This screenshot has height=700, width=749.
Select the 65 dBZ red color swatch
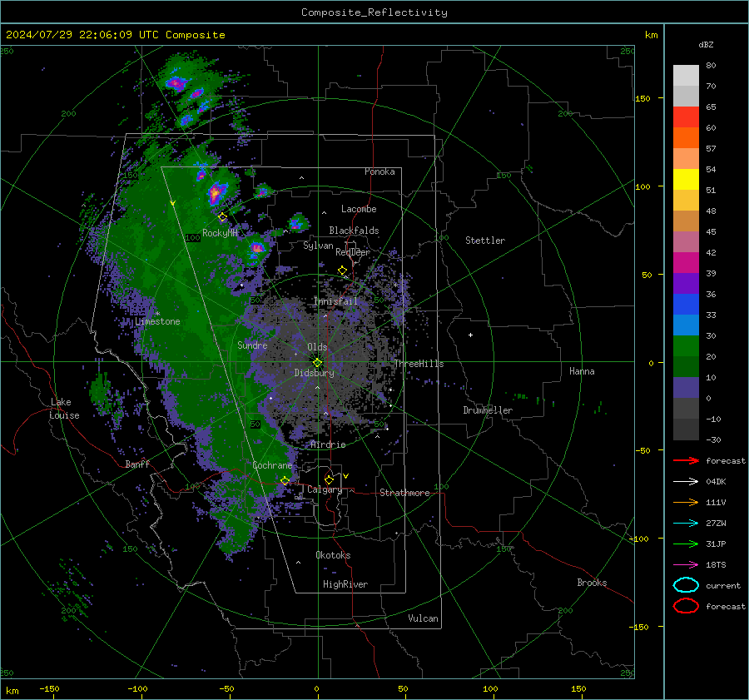point(686,117)
